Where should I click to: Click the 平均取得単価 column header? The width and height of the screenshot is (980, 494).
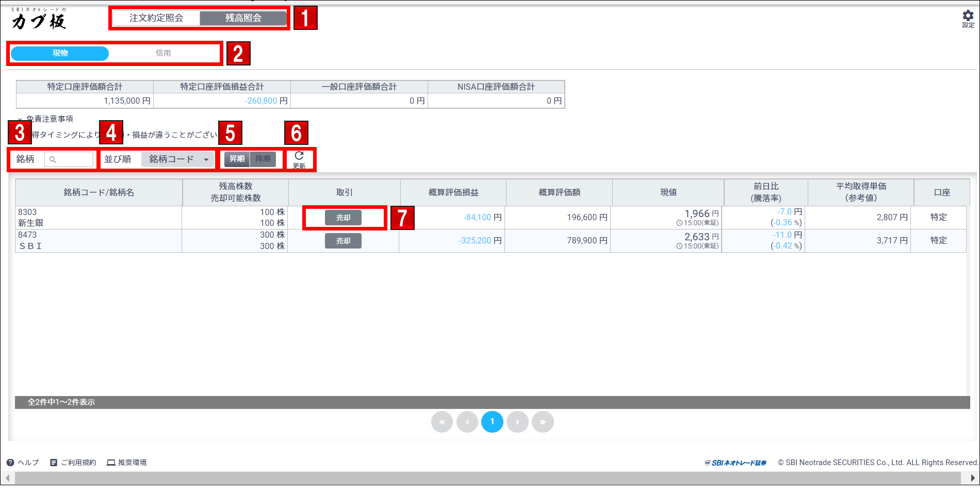[861, 192]
